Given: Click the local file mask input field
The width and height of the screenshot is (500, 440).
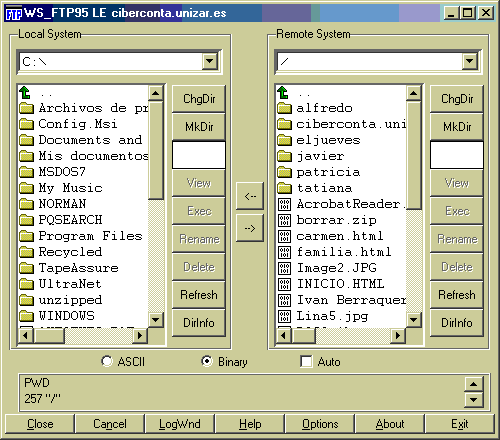Looking at the screenshot, I should pyautogui.click(x=199, y=155).
